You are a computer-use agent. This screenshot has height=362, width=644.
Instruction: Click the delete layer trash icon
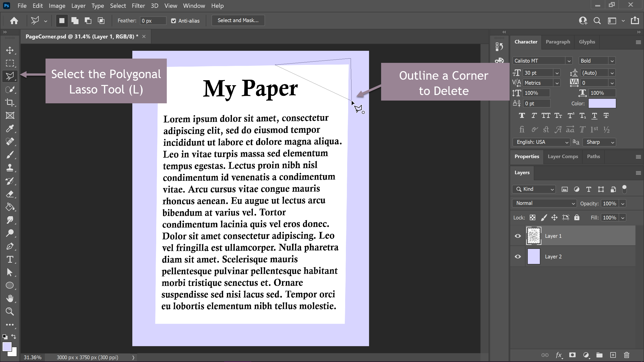pyautogui.click(x=626, y=355)
